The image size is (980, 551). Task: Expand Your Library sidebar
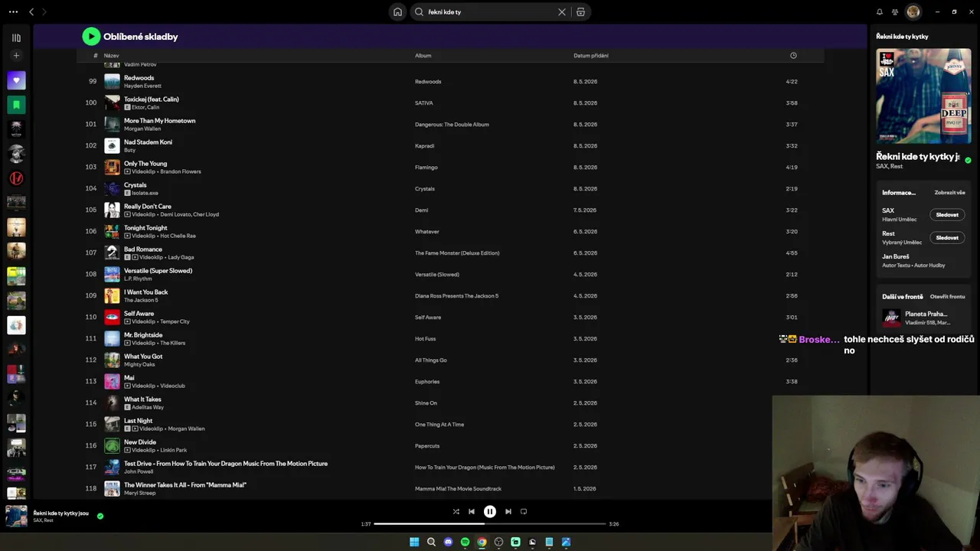point(16,37)
